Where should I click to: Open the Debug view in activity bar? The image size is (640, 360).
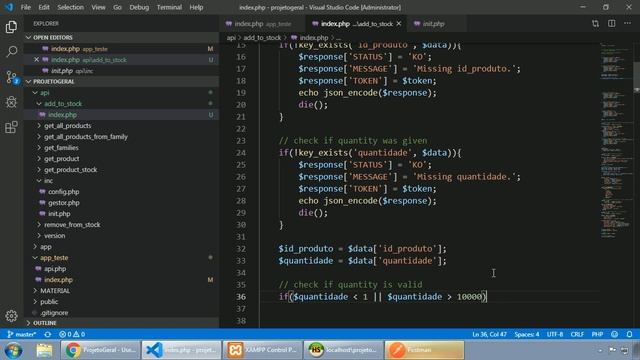pyautogui.click(x=11, y=102)
